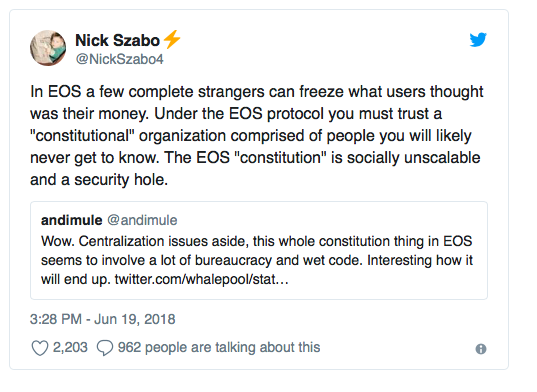Follow the twitter.com/whalepool/stat… link
The height and width of the screenshot is (392, 537).
(x=202, y=279)
